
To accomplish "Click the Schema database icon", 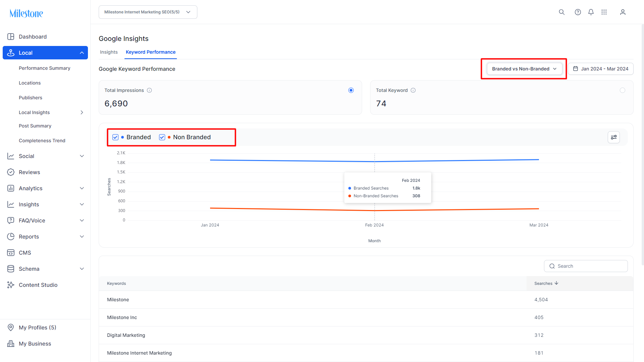I will [11, 269].
